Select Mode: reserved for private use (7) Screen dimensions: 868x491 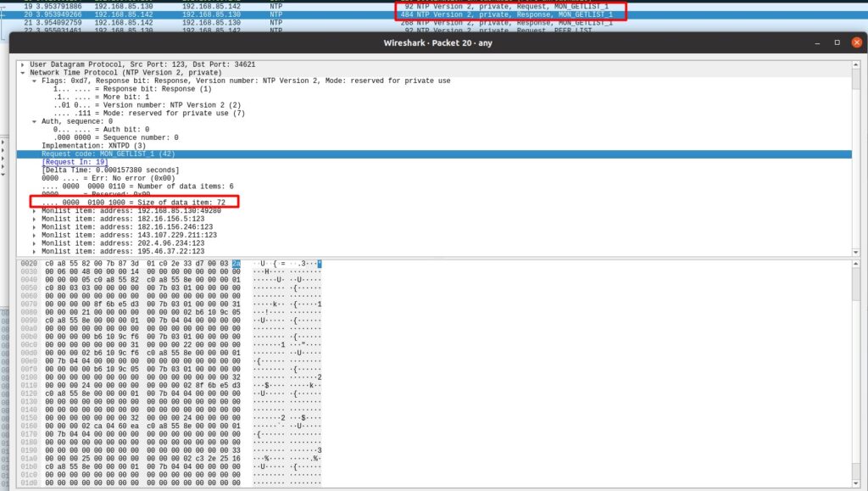149,114
